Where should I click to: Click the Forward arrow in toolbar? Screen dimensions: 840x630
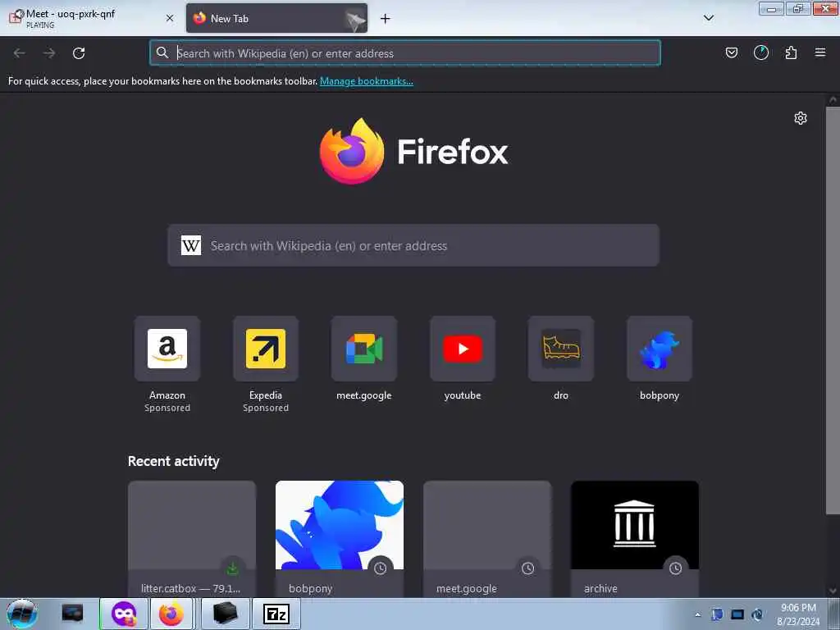click(49, 53)
